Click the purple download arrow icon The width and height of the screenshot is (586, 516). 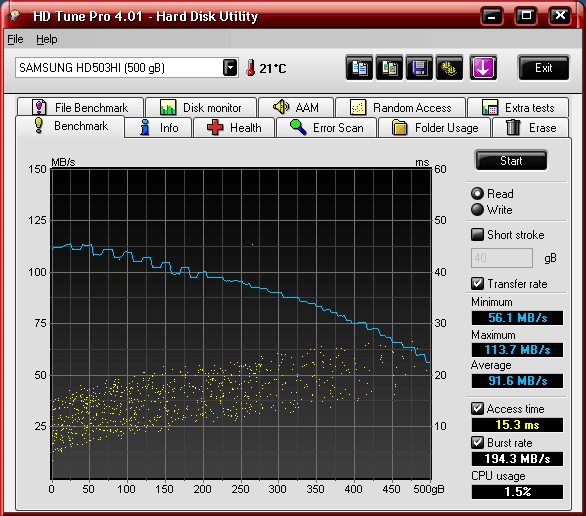click(483, 68)
